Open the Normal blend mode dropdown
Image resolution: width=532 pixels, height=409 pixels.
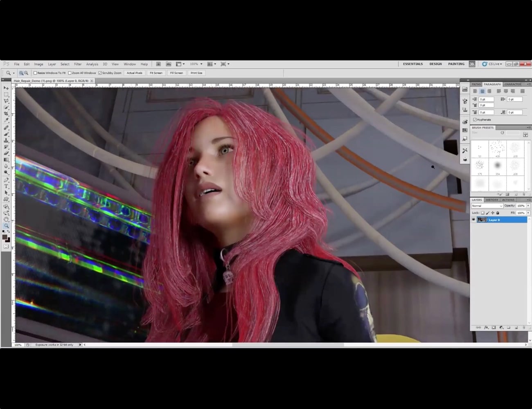coord(487,206)
